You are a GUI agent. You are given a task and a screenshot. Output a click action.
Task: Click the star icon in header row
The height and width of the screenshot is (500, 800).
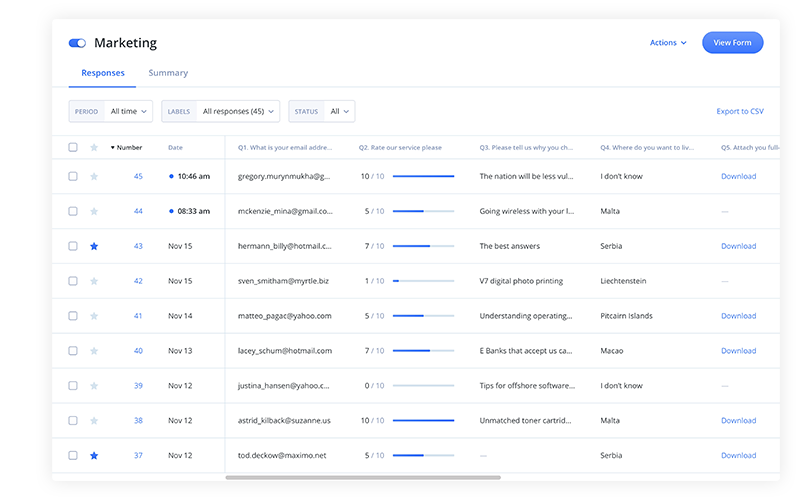[x=94, y=148]
